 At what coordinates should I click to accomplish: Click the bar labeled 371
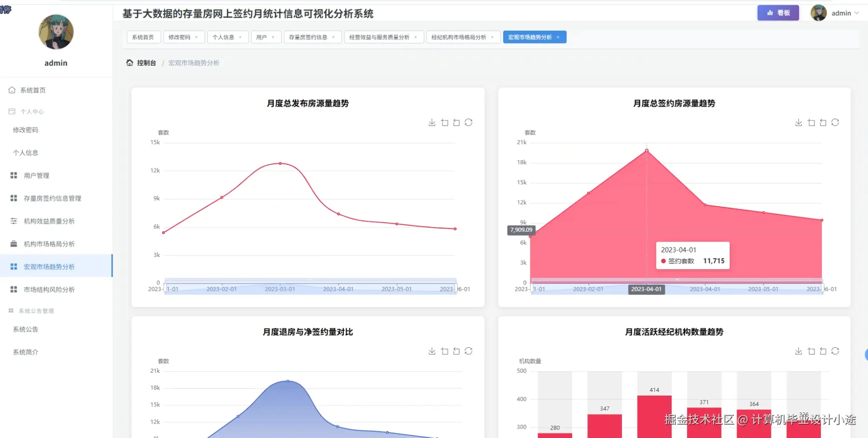pyautogui.click(x=704, y=423)
